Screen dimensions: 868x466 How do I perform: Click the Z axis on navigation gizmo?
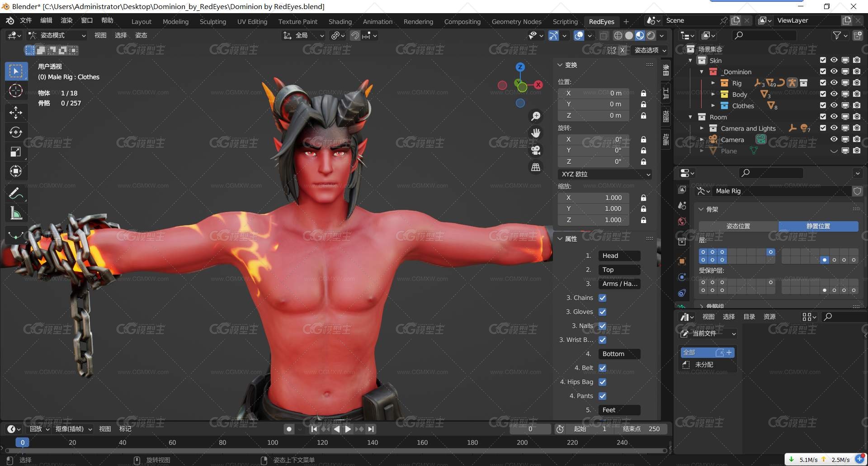(520, 67)
